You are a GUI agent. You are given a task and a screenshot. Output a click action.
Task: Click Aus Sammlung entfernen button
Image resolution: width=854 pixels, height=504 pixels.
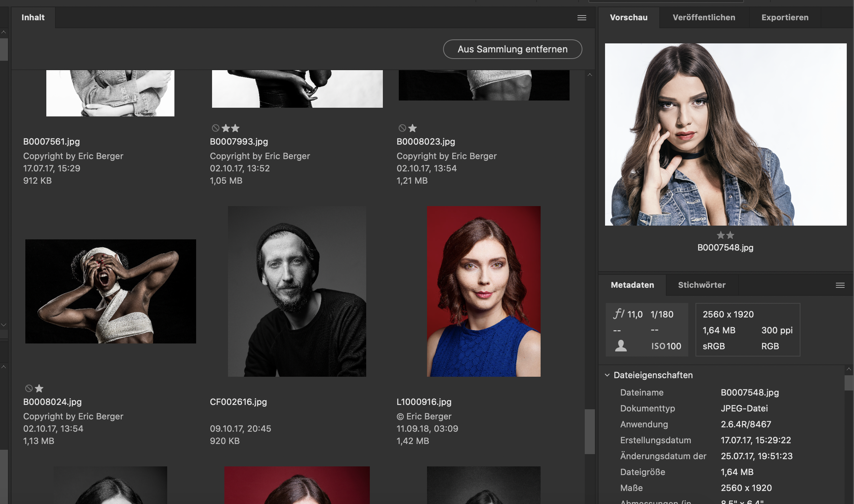pyautogui.click(x=512, y=49)
